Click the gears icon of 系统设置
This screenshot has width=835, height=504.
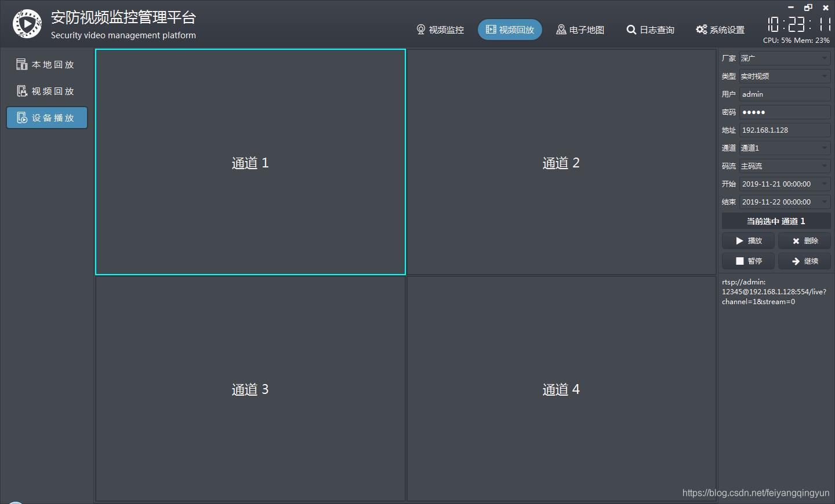tap(701, 30)
